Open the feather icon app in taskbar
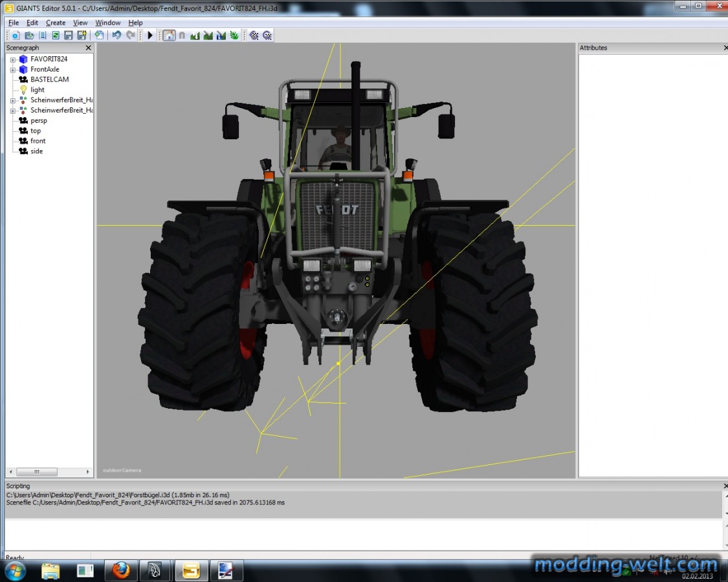The image size is (728, 582). click(x=155, y=570)
